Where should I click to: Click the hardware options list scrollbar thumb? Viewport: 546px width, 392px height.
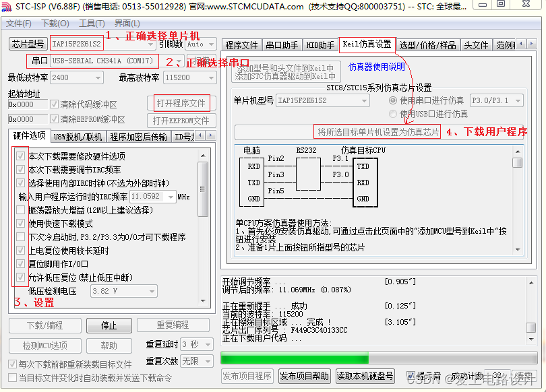[x=203, y=189]
